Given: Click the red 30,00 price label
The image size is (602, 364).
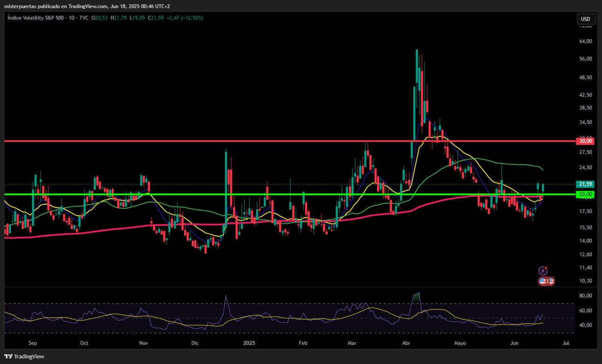Looking at the screenshot, I should [x=585, y=141].
